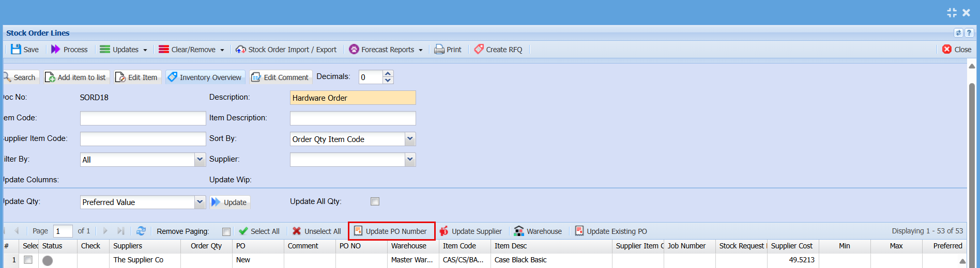Click the Item Description input field
The height and width of the screenshot is (268, 980).
point(353,118)
